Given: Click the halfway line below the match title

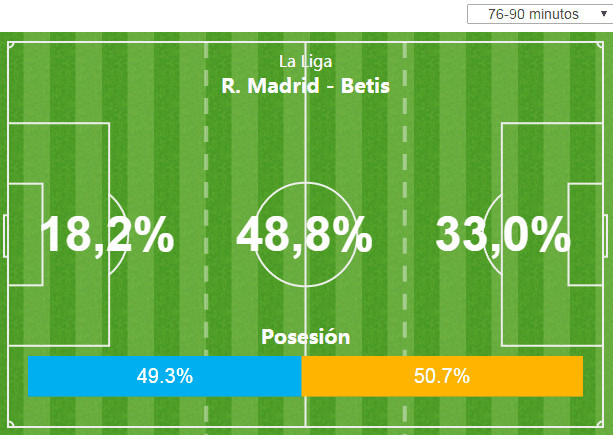Looking at the screenshot, I should tap(305, 130).
